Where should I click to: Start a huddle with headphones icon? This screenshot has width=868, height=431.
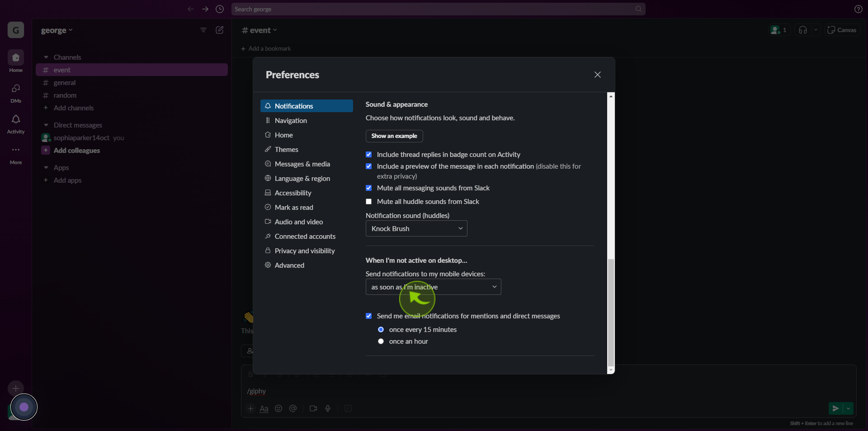coord(803,30)
